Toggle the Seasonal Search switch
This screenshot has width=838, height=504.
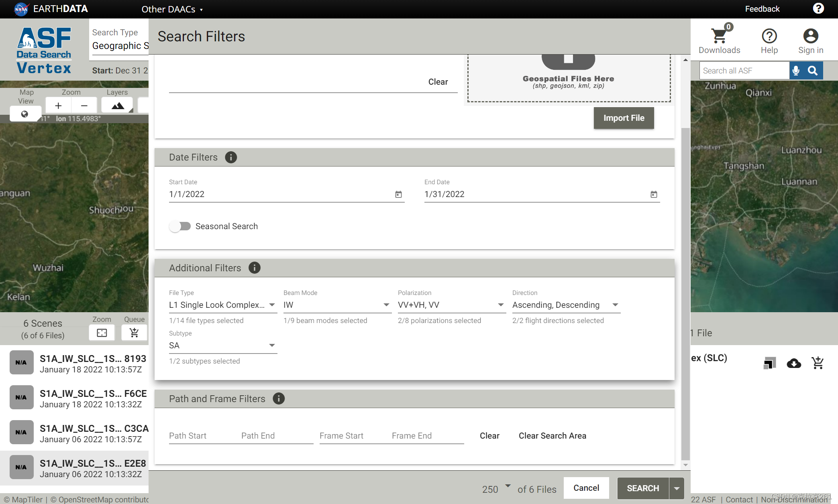tap(180, 226)
